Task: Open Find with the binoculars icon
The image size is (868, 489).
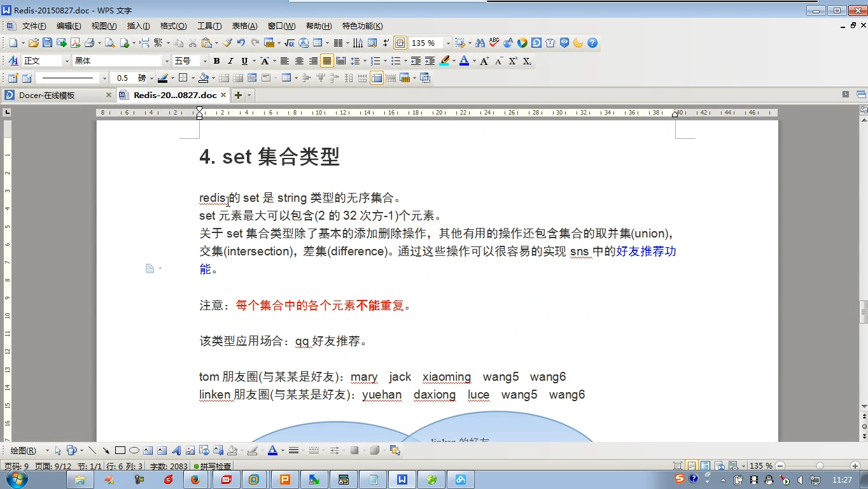Action: pos(480,43)
